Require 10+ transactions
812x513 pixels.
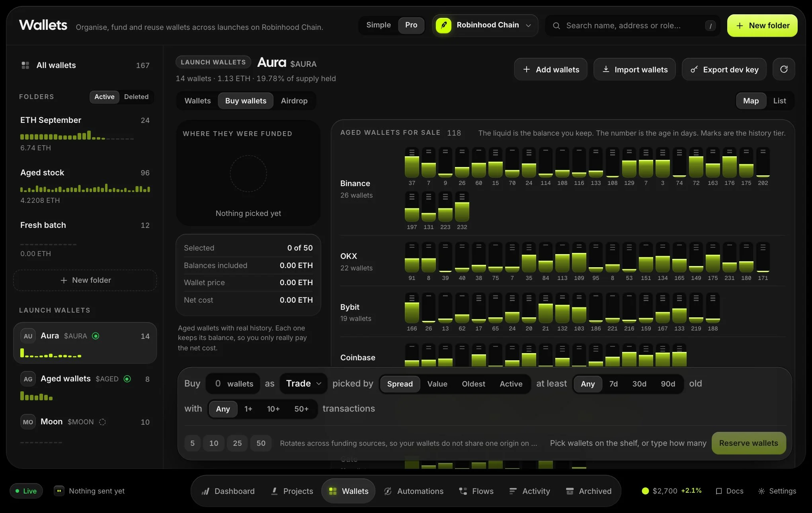coord(273,409)
